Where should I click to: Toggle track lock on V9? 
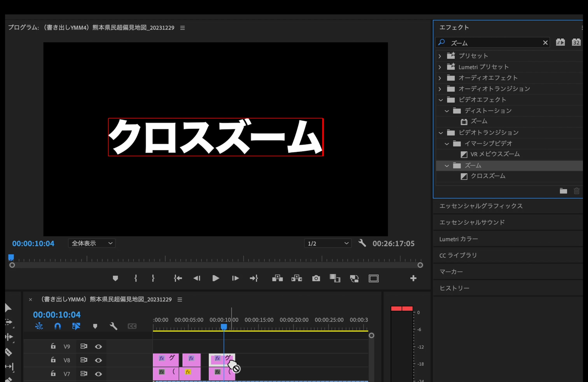click(53, 346)
